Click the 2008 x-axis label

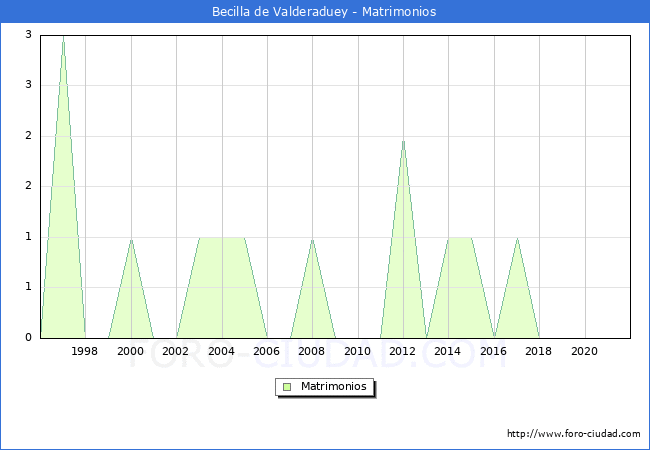pos(312,351)
